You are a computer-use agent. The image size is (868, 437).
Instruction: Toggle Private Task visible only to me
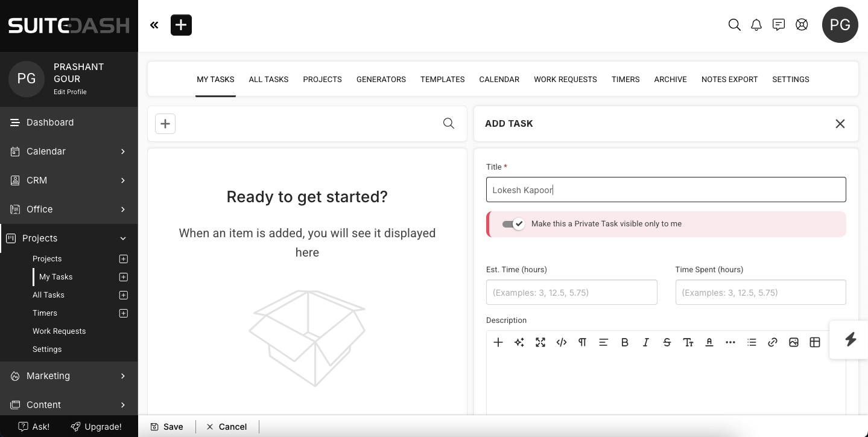(x=513, y=224)
